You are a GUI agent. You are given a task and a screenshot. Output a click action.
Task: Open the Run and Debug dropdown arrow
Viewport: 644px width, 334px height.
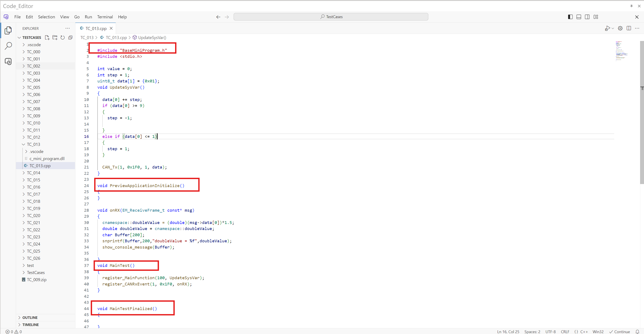point(613,28)
